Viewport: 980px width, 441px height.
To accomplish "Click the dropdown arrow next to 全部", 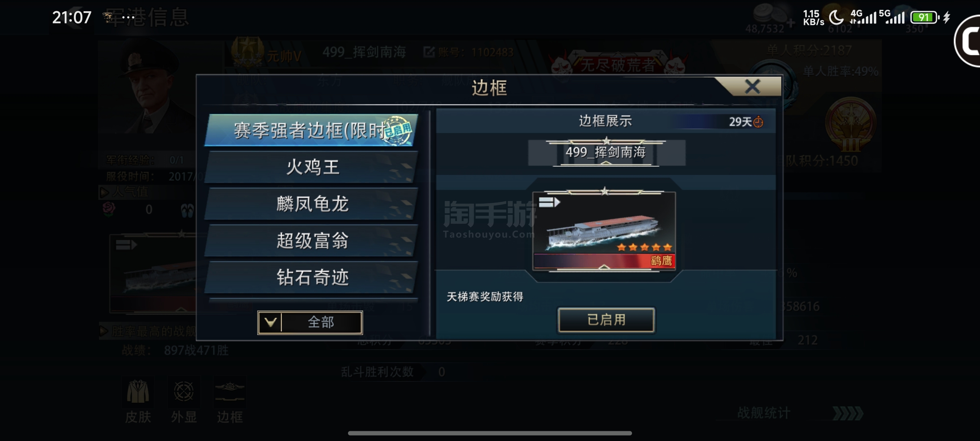I will 270,323.
